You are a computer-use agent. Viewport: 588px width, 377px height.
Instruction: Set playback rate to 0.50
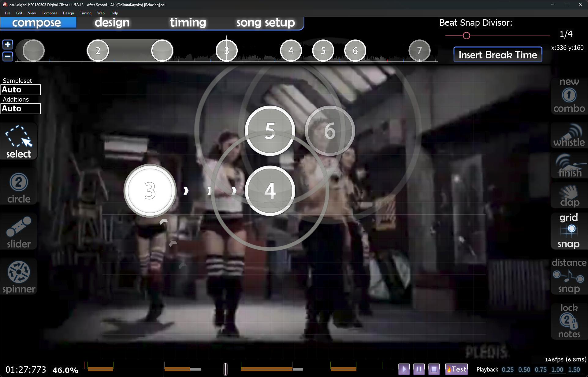tap(524, 370)
